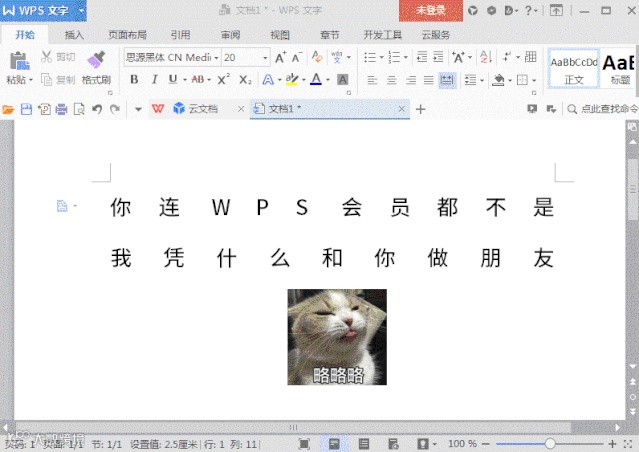The image size is (639, 452).
Task: Click the web layout view icon in status bar
Action: 393,444
